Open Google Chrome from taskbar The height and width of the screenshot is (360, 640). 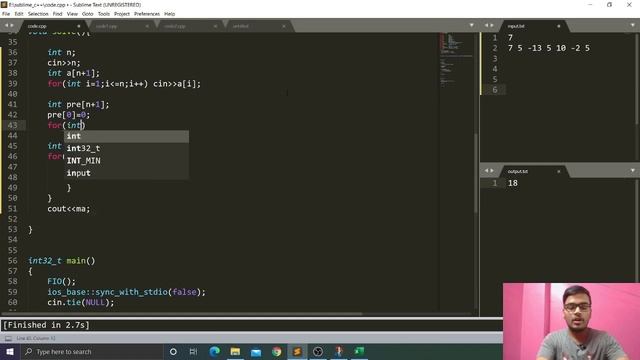tap(277, 352)
